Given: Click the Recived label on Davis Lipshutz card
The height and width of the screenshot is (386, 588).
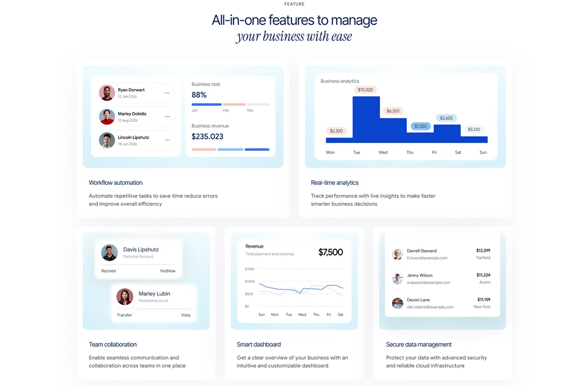Looking at the screenshot, I should point(108,271).
